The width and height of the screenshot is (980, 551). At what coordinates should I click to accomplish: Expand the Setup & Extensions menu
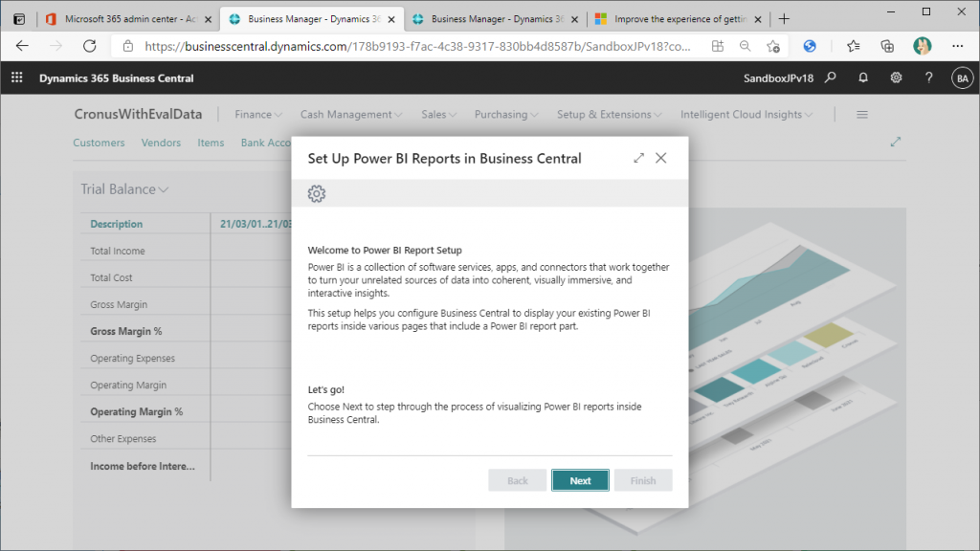610,115
